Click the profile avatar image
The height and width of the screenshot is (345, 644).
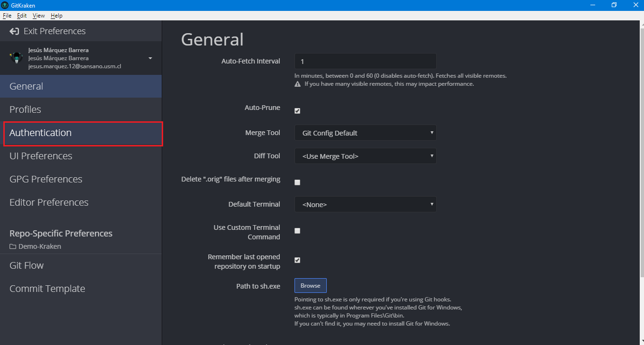[x=16, y=58]
